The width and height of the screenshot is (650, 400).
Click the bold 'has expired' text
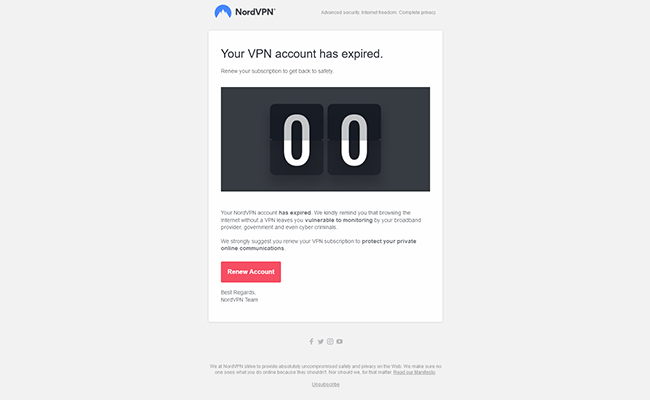tap(295, 213)
